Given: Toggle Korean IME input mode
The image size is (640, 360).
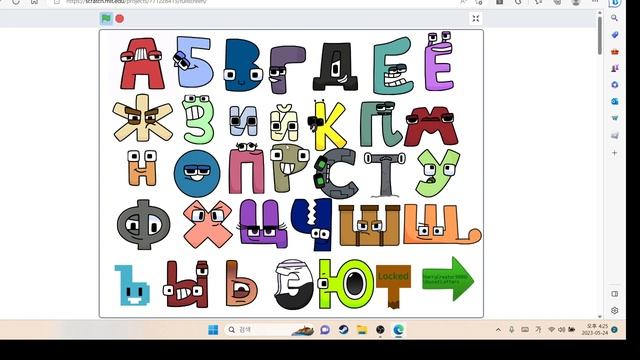Looking at the screenshot, I should click(x=538, y=330).
